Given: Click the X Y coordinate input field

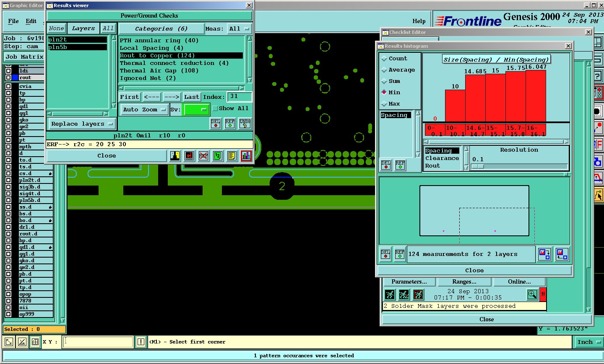Looking at the screenshot, I should tap(98, 342).
